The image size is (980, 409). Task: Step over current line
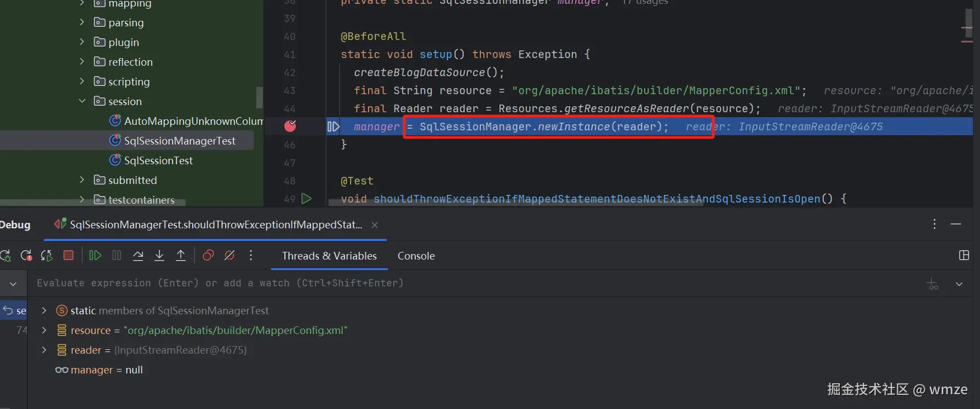click(x=138, y=255)
